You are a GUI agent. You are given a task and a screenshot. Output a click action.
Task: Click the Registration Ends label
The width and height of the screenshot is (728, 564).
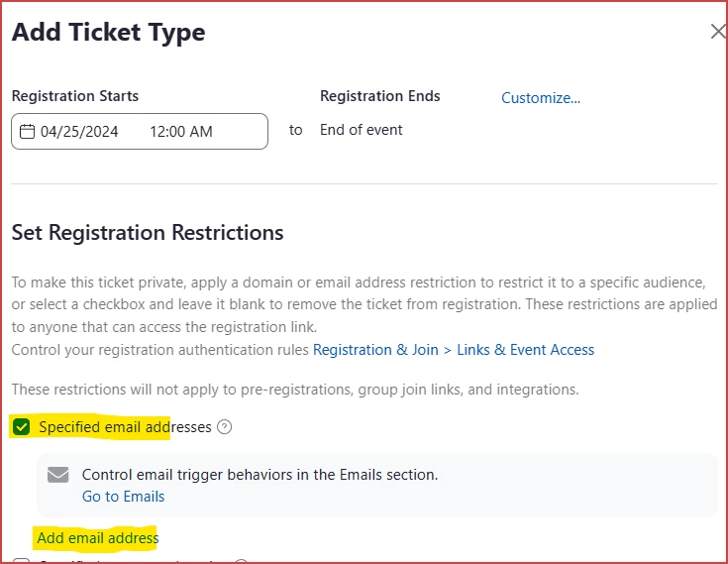pos(380,96)
